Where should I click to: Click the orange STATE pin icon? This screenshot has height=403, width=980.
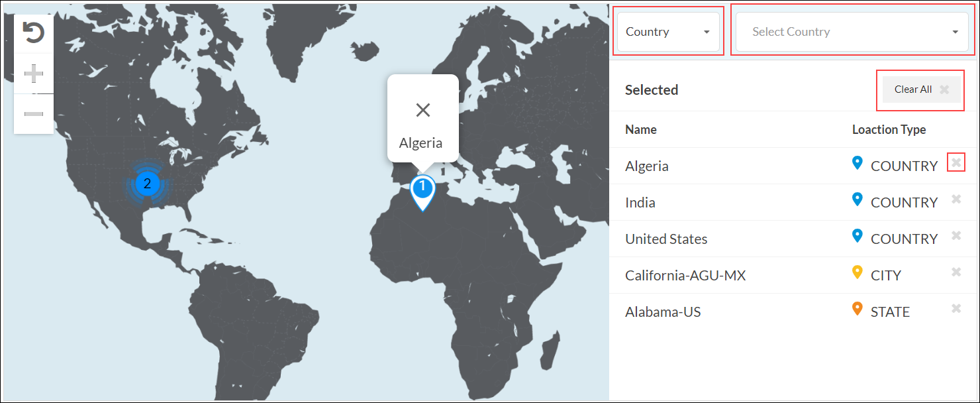pyautogui.click(x=857, y=308)
